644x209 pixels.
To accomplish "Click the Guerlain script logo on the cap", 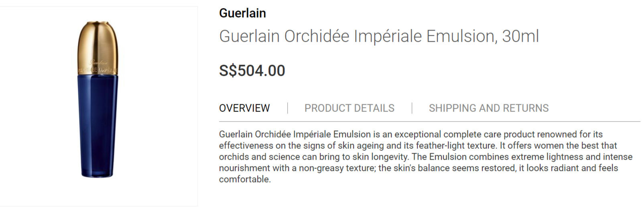I will (98, 62).
